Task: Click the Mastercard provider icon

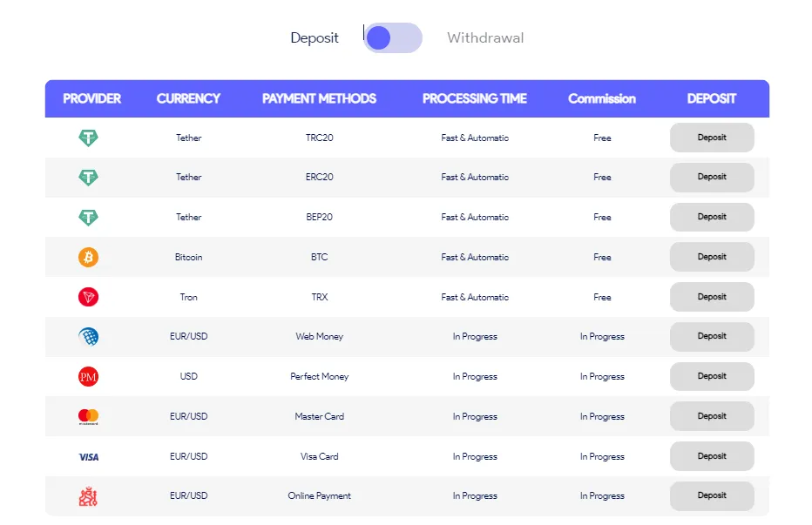Action: coord(88,416)
